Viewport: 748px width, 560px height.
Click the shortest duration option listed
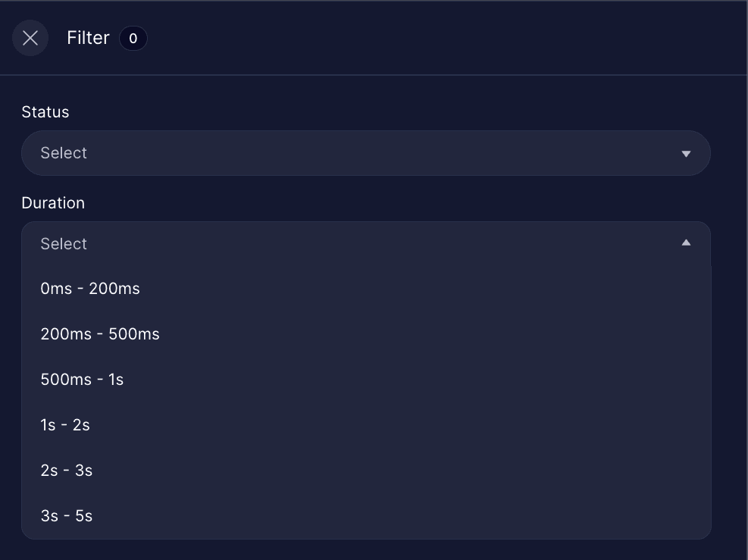[90, 289]
